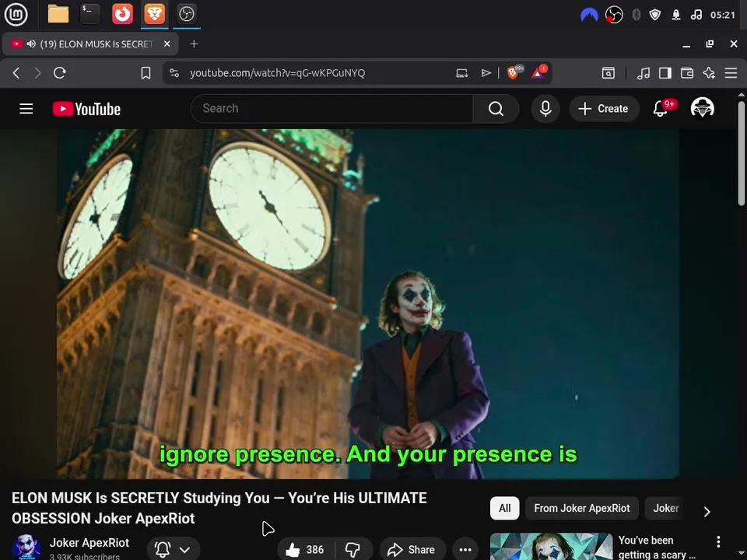Click the video player to pause
Screen dimensions: 747x560
368,304
